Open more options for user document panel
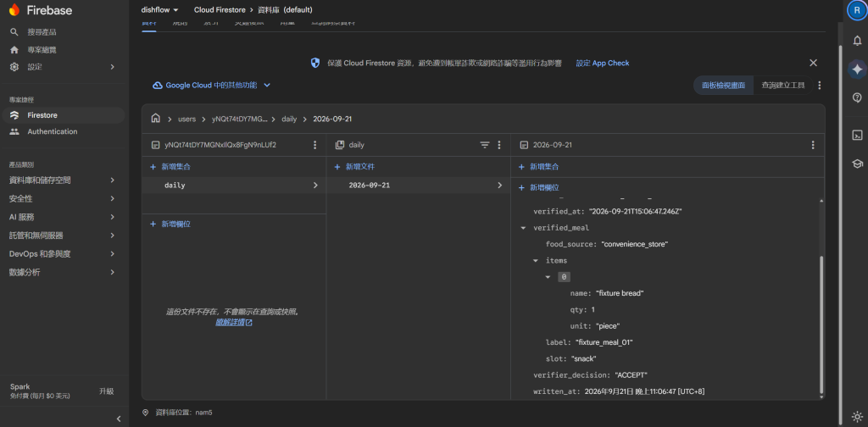The height and width of the screenshot is (427, 868). (x=315, y=145)
